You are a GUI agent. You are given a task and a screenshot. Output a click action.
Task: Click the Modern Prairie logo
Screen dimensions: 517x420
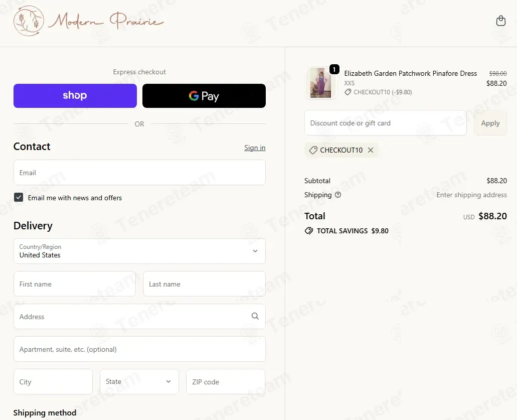89,21
